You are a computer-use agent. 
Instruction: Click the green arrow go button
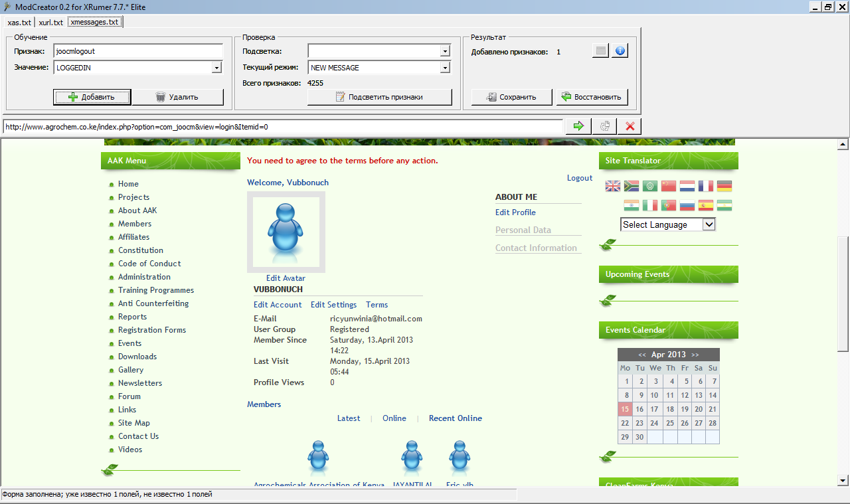coord(578,126)
